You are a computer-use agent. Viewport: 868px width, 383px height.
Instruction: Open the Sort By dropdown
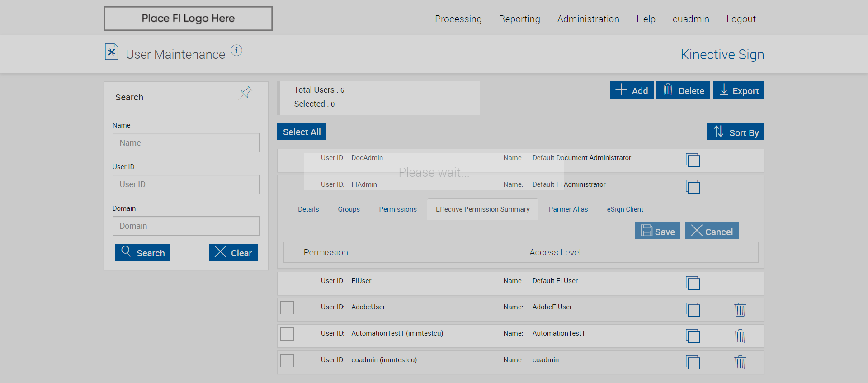736,132
